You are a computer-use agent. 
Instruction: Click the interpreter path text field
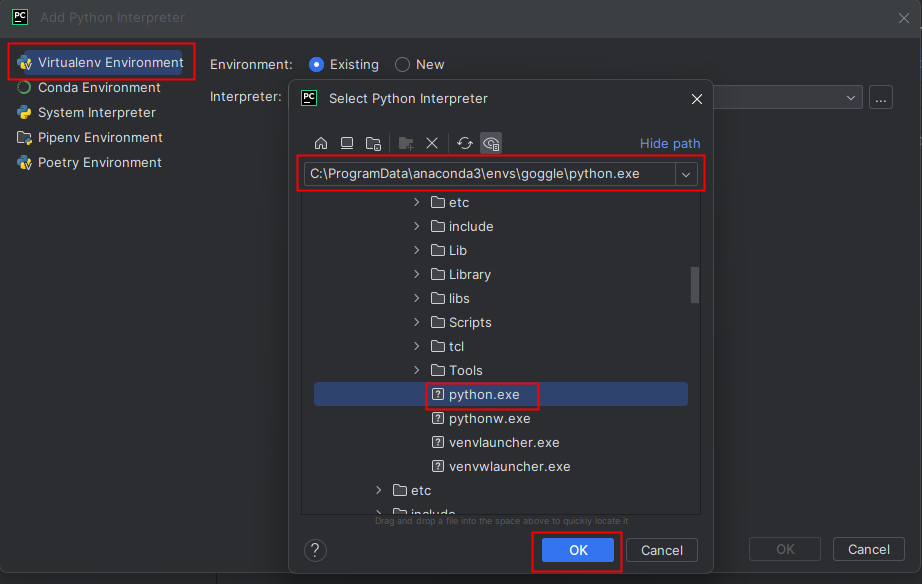point(489,174)
